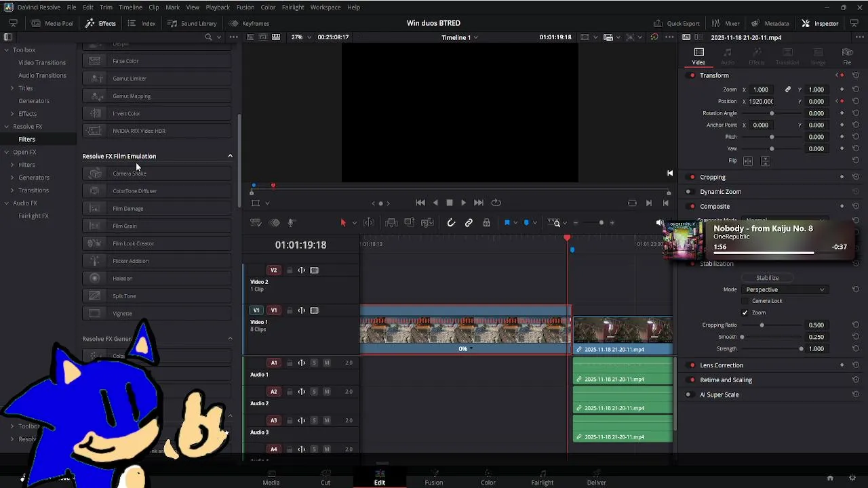This screenshot has height=488, width=868.
Task: Click the Stabilize button
Action: tap(768, 278)
